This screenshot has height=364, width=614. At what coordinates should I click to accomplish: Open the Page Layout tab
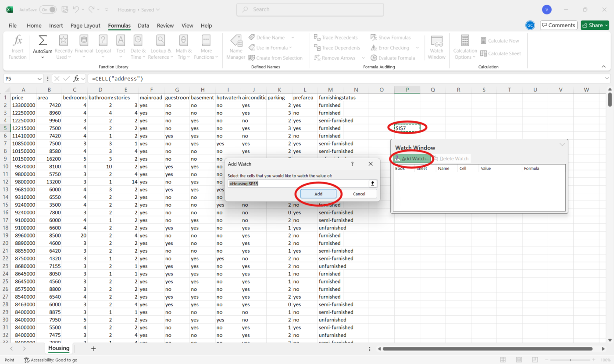click(x=86, y=26)
